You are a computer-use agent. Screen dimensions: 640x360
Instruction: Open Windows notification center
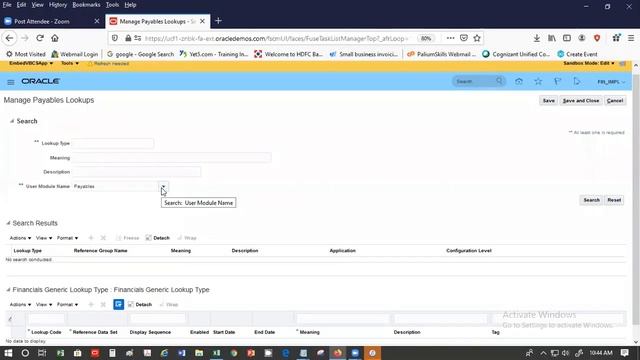click(x=624, y=353)
